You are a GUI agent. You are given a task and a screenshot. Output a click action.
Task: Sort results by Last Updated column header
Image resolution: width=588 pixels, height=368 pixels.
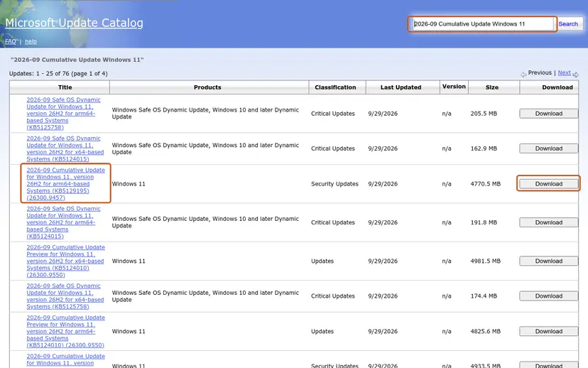point(401,87)
